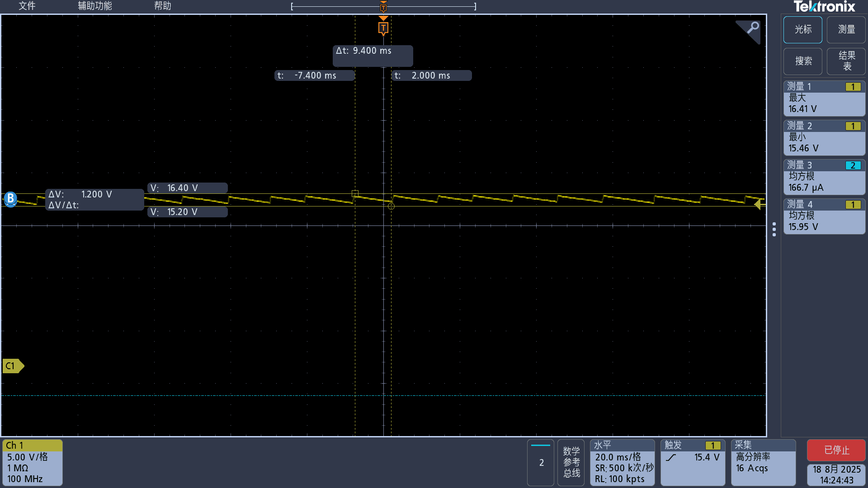Viewport: 868px width, 488px height.
Task: Click the yellow trigger level arrow
Action: pyautogui.click(x=759, y=205)
